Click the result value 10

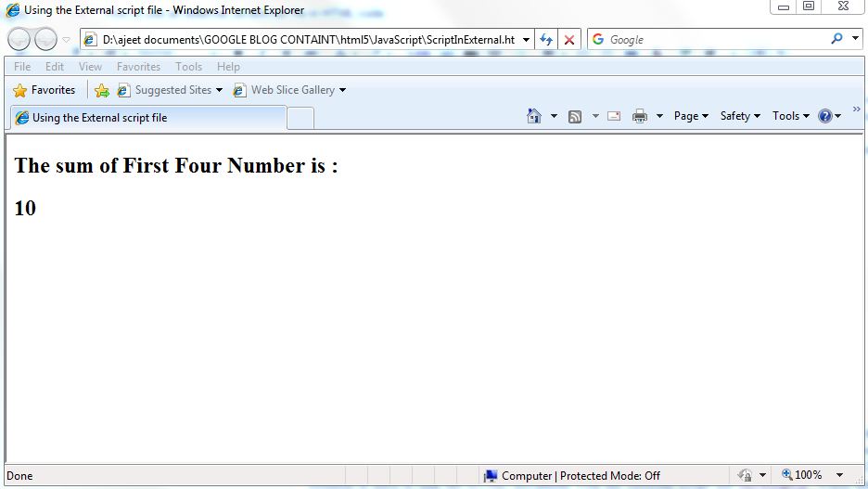[25, 208]
